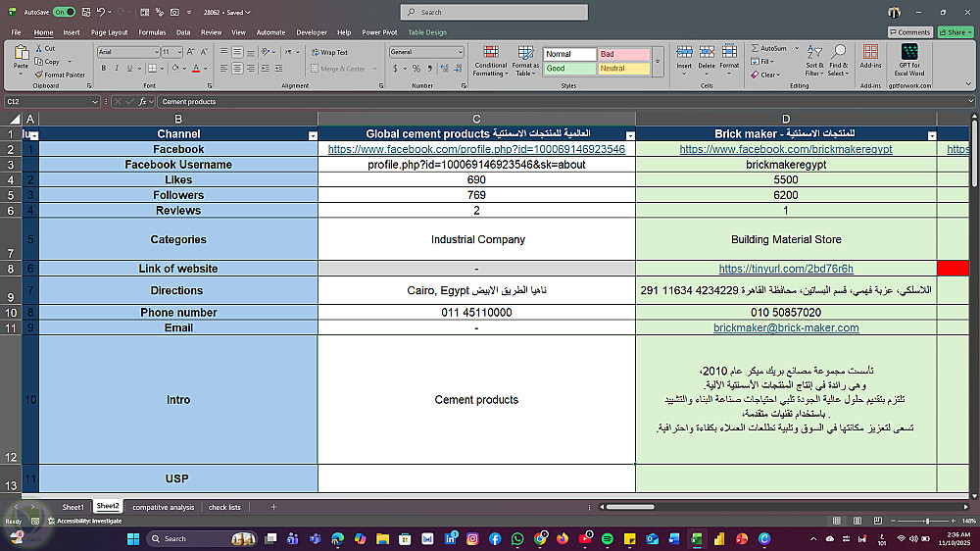Open the Brick maker column filter dropdown

(x=932, y=135)
